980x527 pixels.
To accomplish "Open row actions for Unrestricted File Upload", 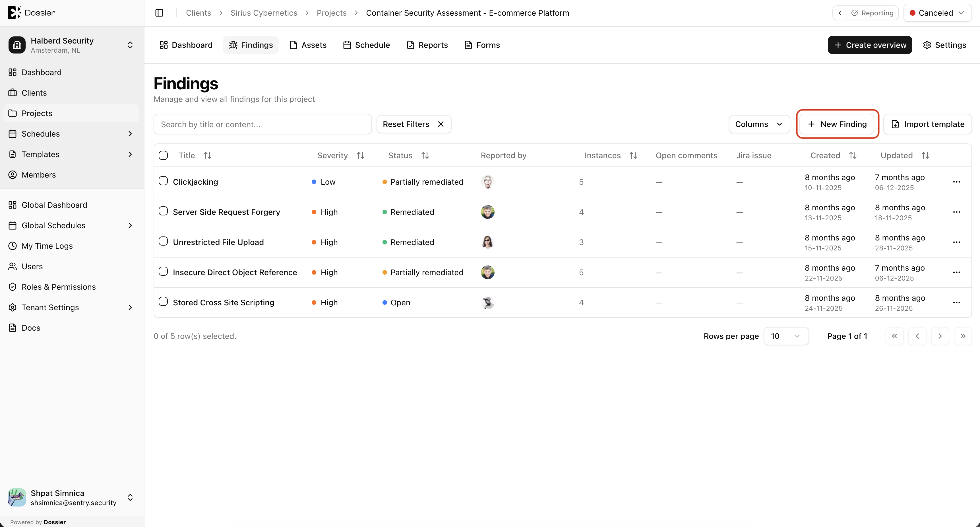I will click(957, 242).
